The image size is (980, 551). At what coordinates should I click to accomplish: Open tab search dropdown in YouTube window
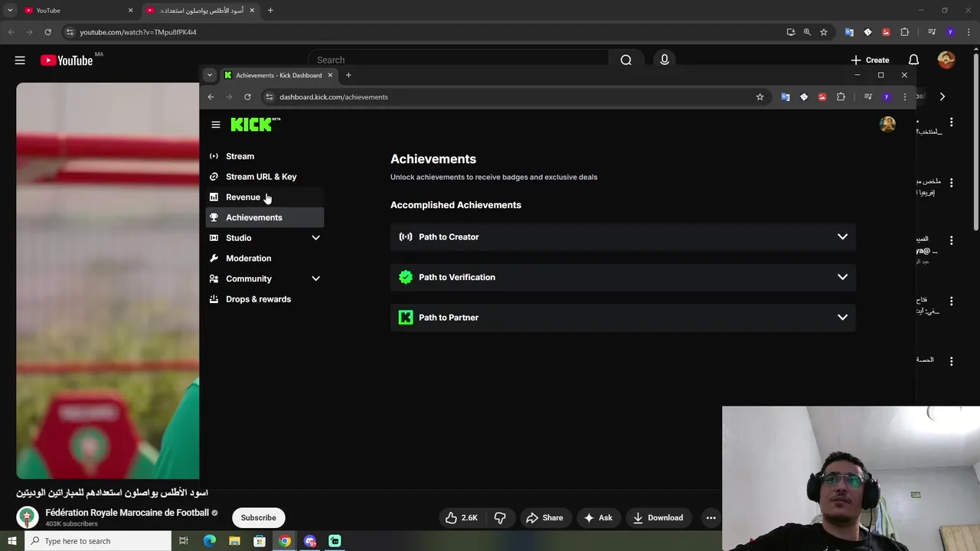10,11
